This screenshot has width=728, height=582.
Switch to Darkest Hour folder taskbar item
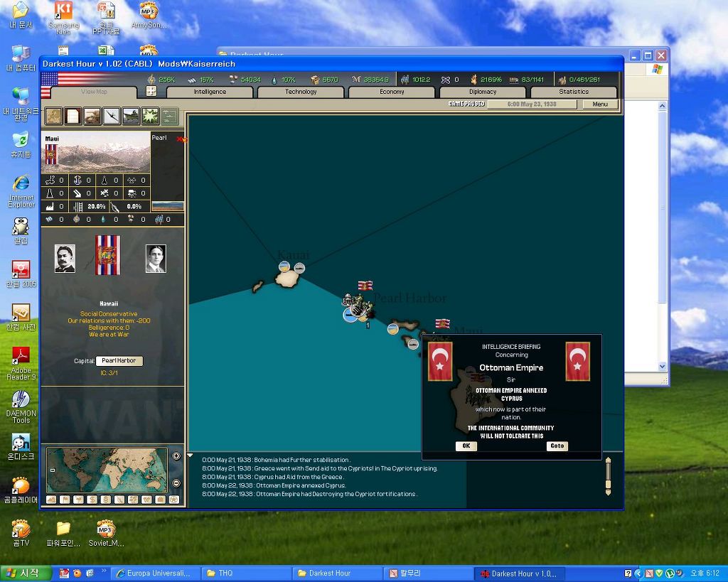pyautogui.click(x=337, y=573)
